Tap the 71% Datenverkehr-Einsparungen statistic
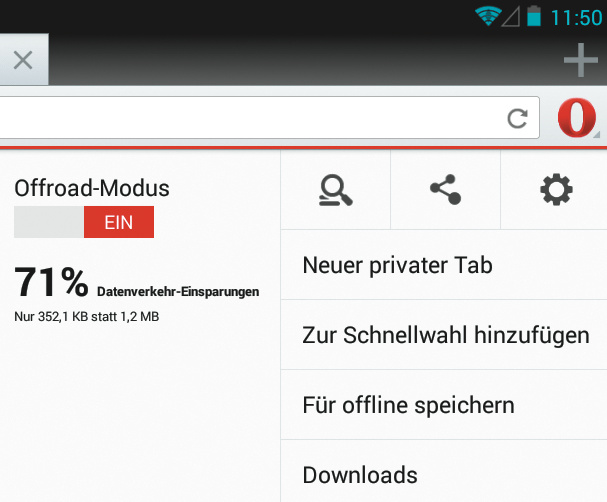Screen dimensions: 607x502 137,283
